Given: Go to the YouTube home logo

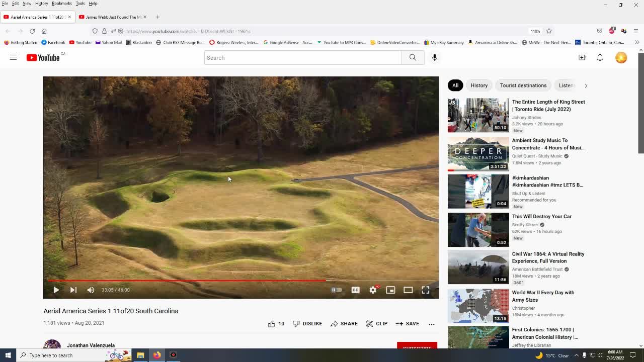Looking at the screenshot, I should (43, 58).
